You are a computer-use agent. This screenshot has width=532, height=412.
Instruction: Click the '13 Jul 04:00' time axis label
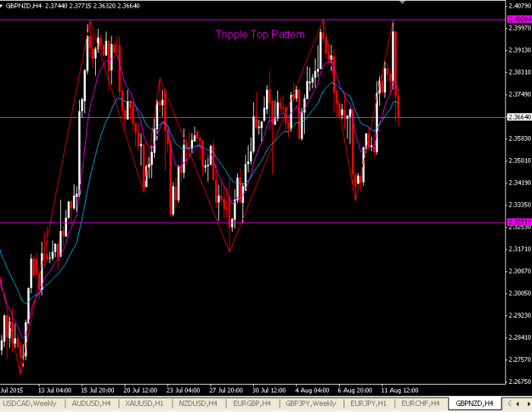(x=55, y=390)
